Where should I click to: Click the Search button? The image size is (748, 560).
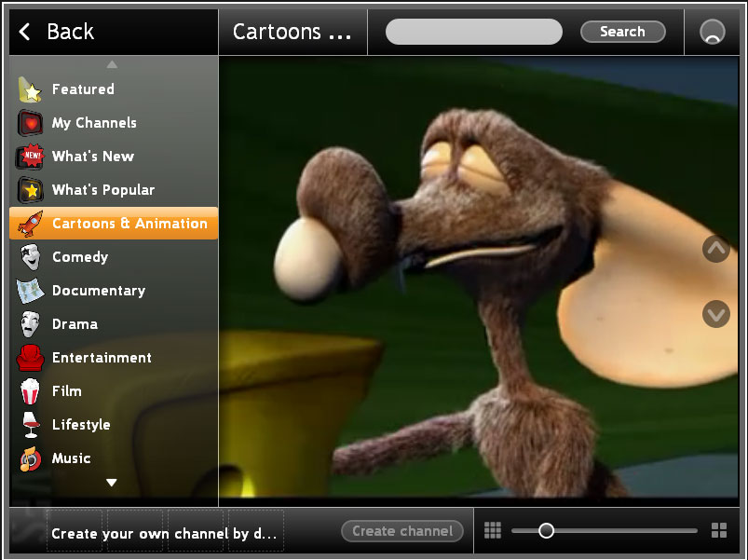622,32
